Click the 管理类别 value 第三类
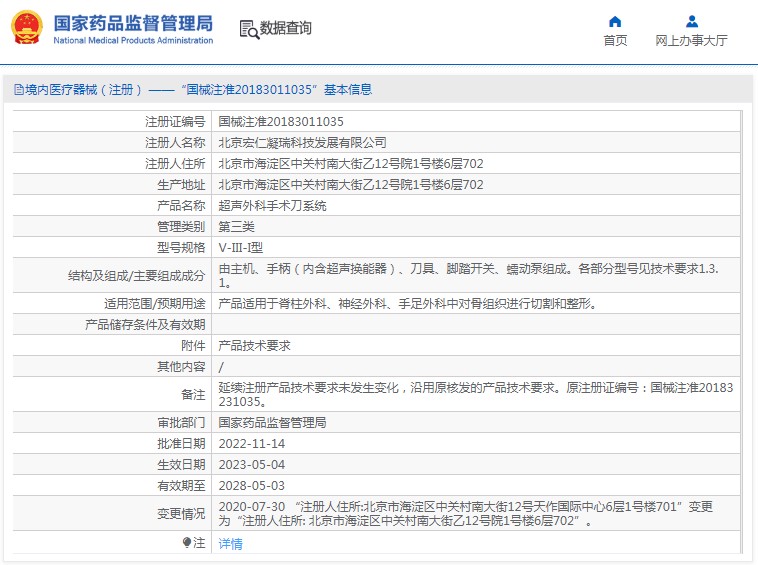Screen dimensions: 758x565 click(x=236, y=226)
